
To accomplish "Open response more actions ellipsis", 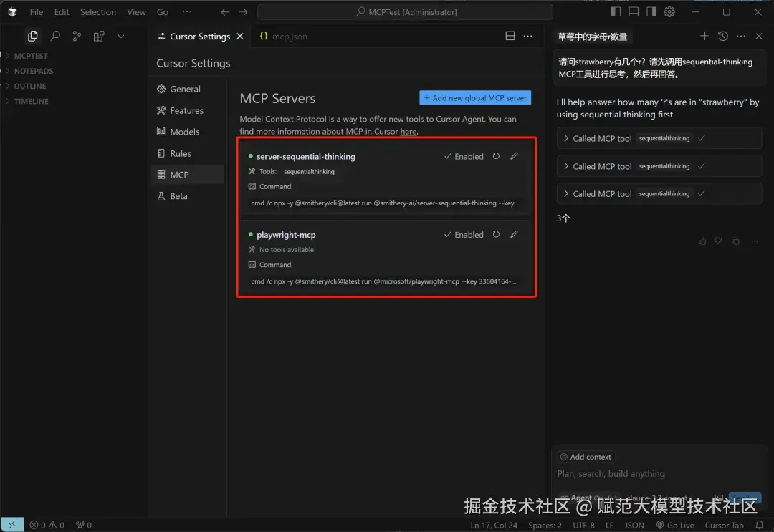I will coord(754,241).
